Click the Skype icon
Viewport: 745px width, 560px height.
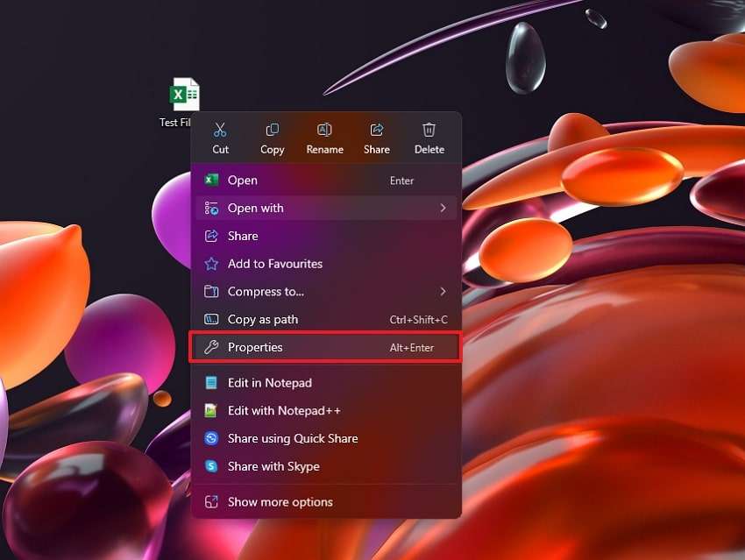pyautogui.click(x=211, y=466)
